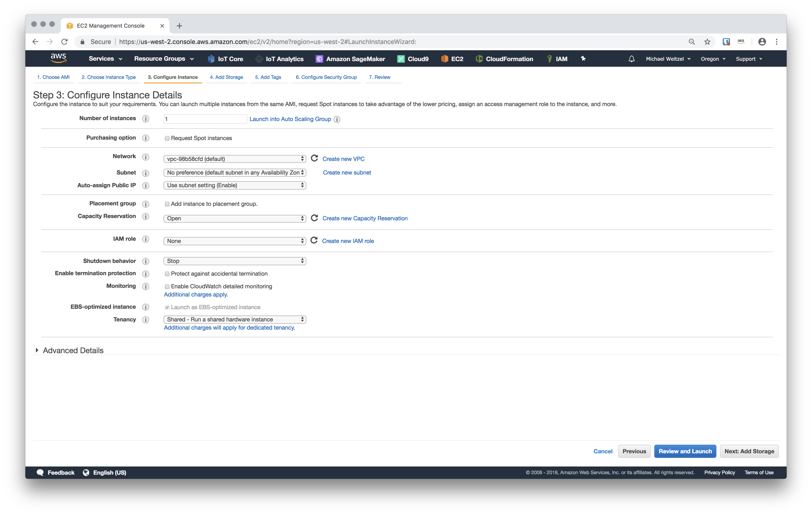Show info for Auto-assign Public IP

[146, 186]
